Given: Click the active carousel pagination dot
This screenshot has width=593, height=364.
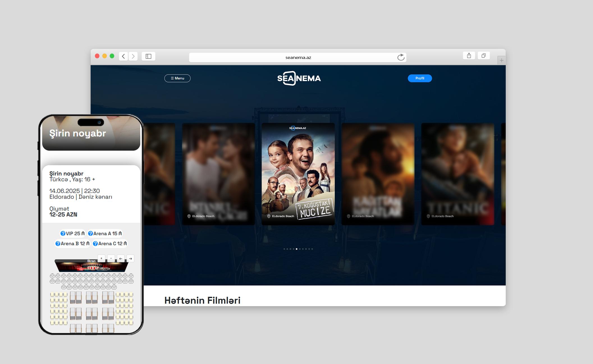Looking at the screenshot, I should (x=297, y=249).
